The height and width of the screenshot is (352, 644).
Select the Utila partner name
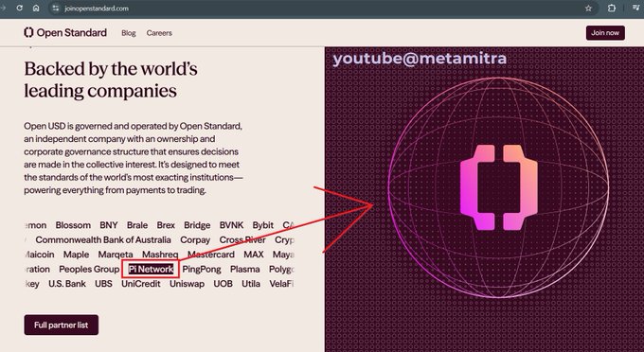point(251,284)
